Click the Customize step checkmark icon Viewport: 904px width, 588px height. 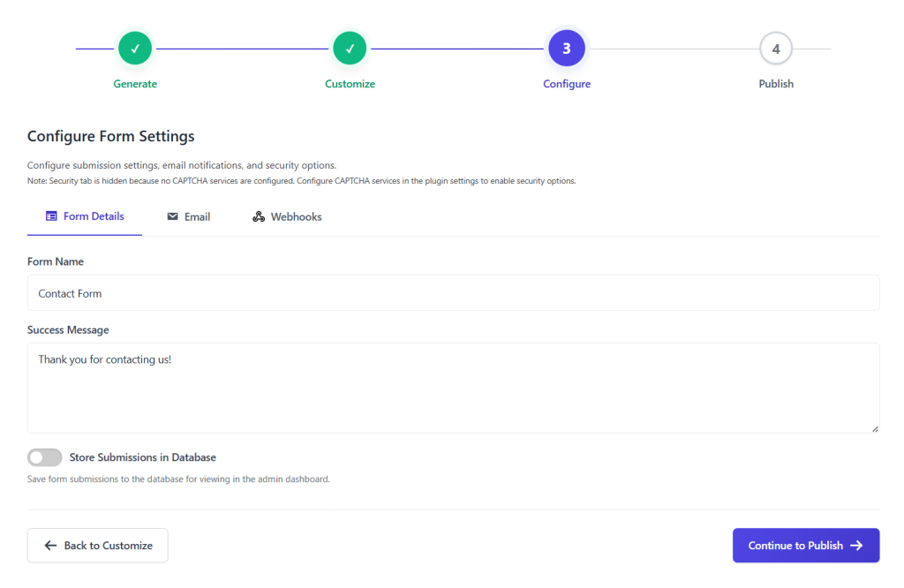(x=350, y=48)
